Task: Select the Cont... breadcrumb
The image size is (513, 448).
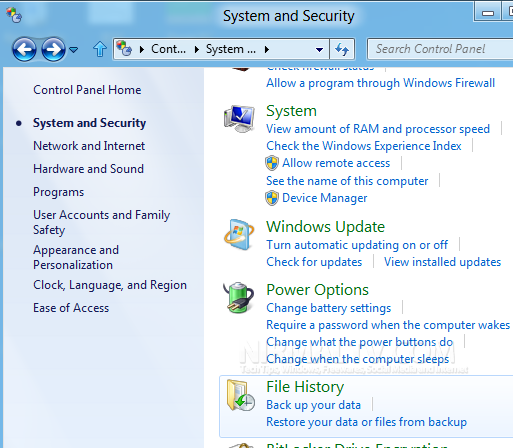Action: coord(168,49)
